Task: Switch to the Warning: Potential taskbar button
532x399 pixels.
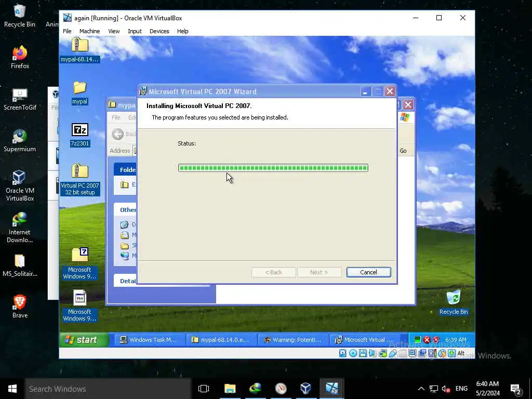Action: tap(293, 340)
